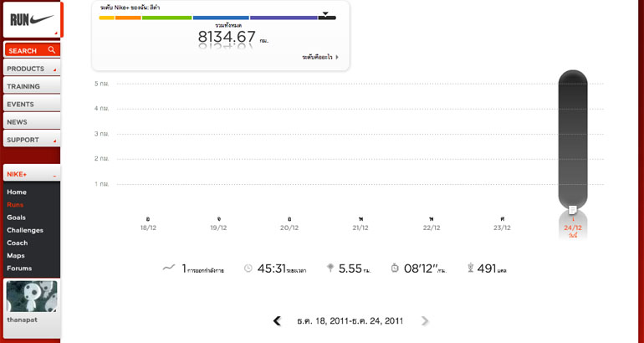This screenshot has height=343, width=644.
Task: Click thanapat profile avatar thumbnail
Action: tap(32, 296)
